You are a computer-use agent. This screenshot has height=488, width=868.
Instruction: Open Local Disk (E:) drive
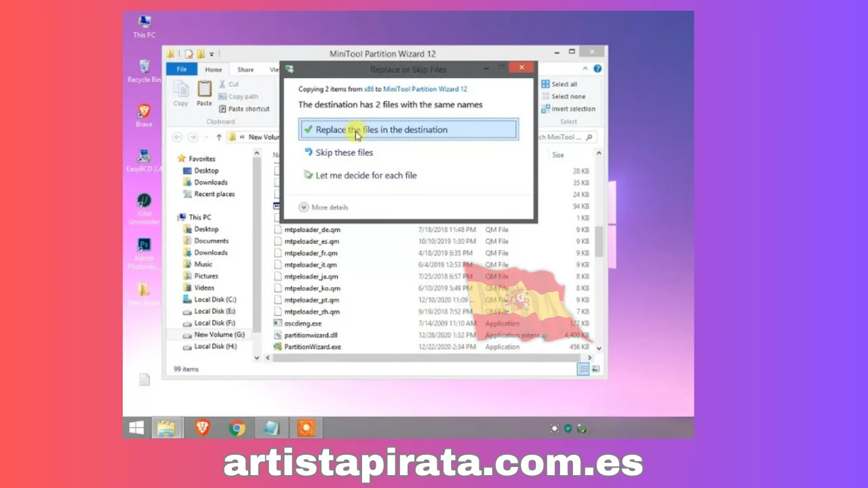(x=210, y=311)
